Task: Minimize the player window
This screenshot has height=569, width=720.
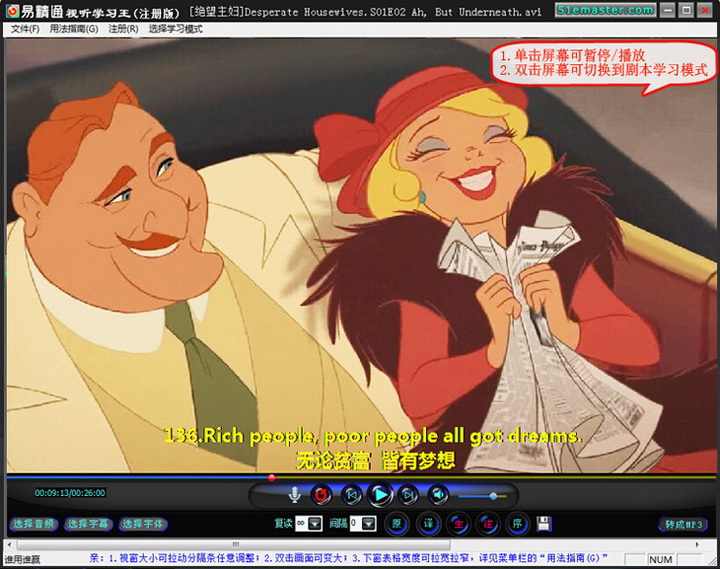Action: click(x=669, y=10)
